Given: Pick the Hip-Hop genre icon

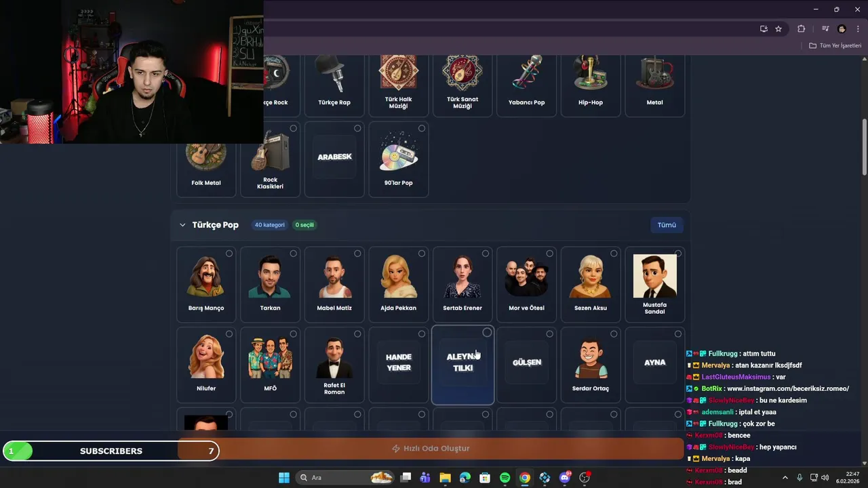Looking at the screenshot, I should (x=591, y=73).
